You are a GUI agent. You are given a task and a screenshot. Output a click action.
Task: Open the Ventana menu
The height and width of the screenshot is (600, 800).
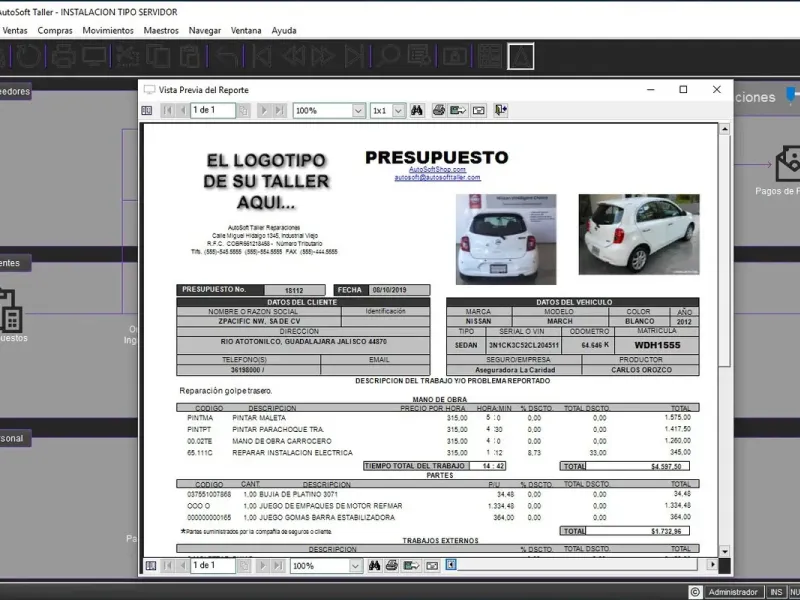click(246, 31)
